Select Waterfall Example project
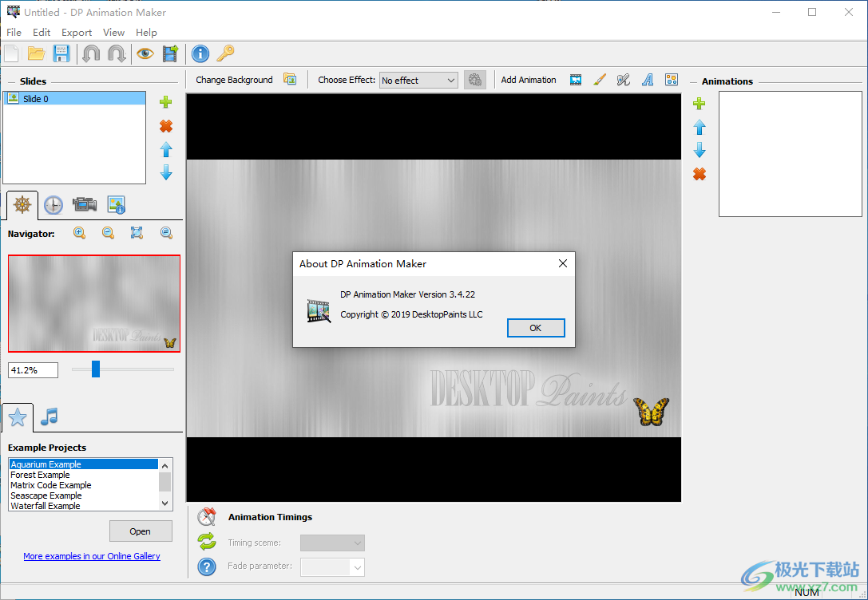Viewport: 868px width, 600px height. (x=84, y=505)
